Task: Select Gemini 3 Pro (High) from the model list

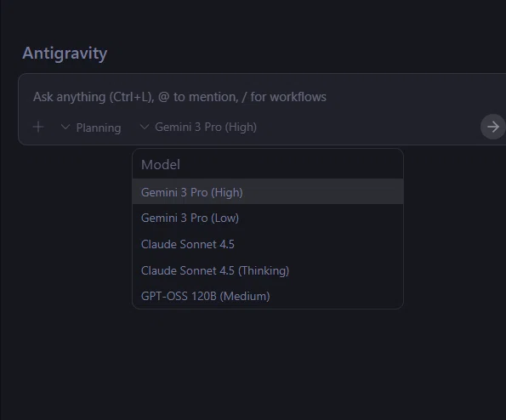Action: pos(268,192)
